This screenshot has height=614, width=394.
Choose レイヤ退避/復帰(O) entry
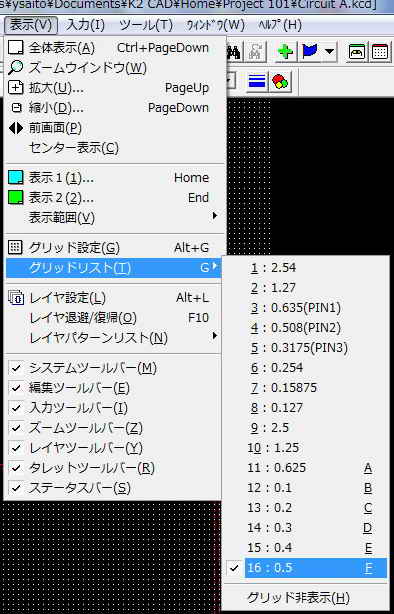click(115, 318)
